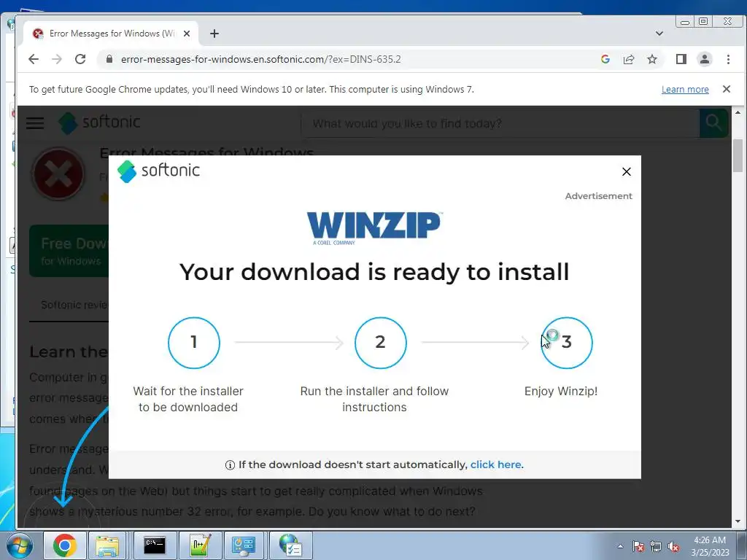Click 'Your download is ready to install' heading

pos(374,272)
